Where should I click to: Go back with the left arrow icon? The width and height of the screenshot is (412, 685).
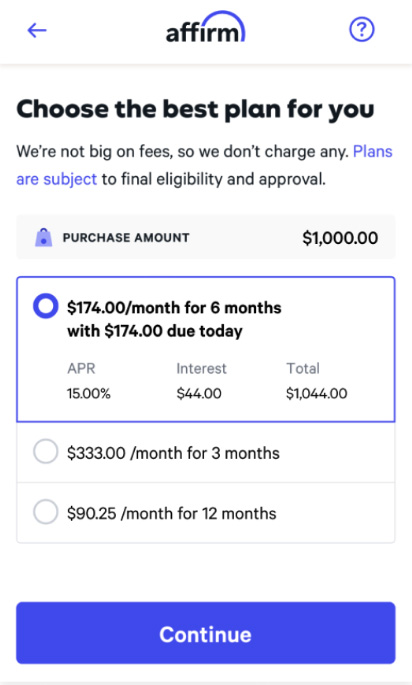pos(37,30)
